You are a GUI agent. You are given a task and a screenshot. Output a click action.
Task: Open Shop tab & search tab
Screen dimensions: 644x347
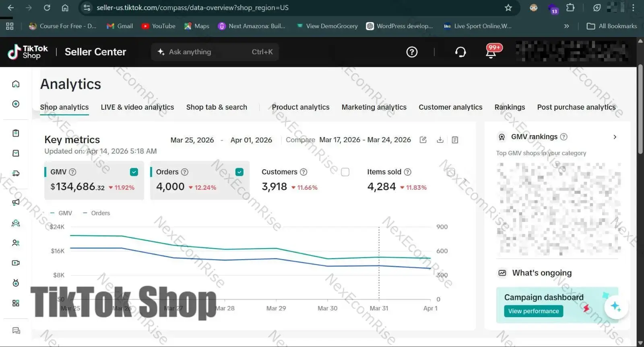[x=217, y=107]
